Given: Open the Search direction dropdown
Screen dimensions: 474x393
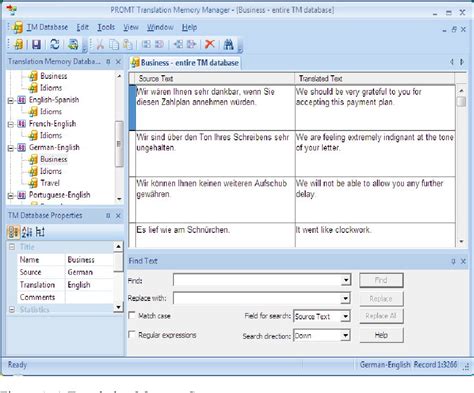Looking at the screenshot, I should point(346,335).
